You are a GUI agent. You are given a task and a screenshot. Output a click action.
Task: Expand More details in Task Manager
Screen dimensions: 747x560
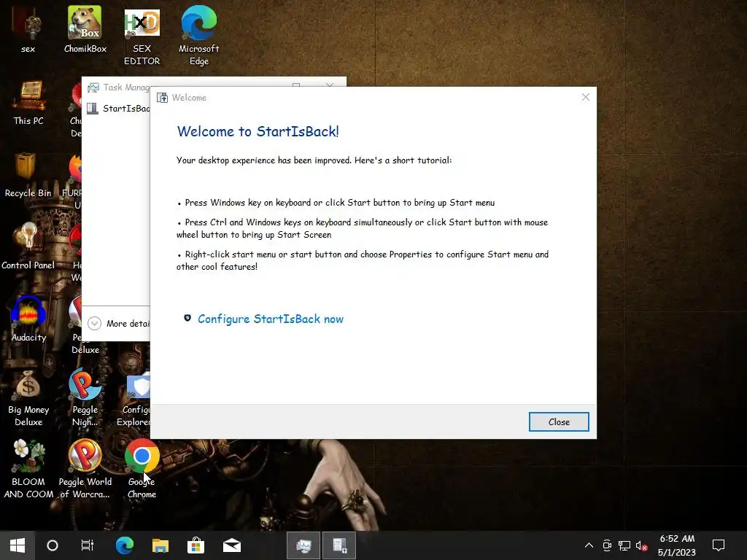tap(119, 323)
